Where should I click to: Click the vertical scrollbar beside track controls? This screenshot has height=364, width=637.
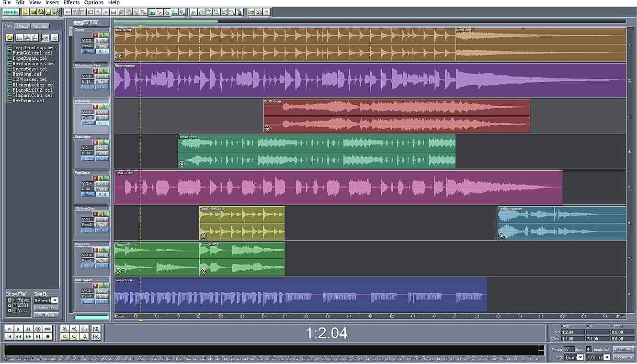[71, 32]
